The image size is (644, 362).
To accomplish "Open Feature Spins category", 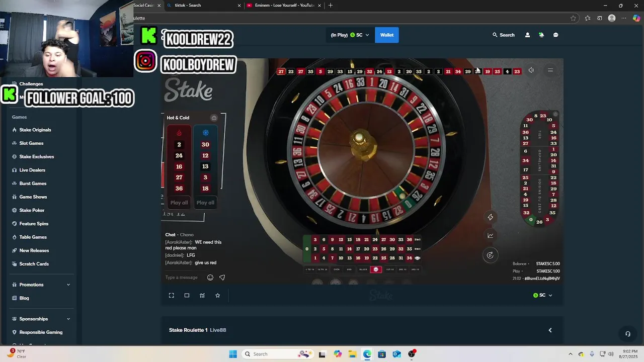I will [x=34, y=224].
